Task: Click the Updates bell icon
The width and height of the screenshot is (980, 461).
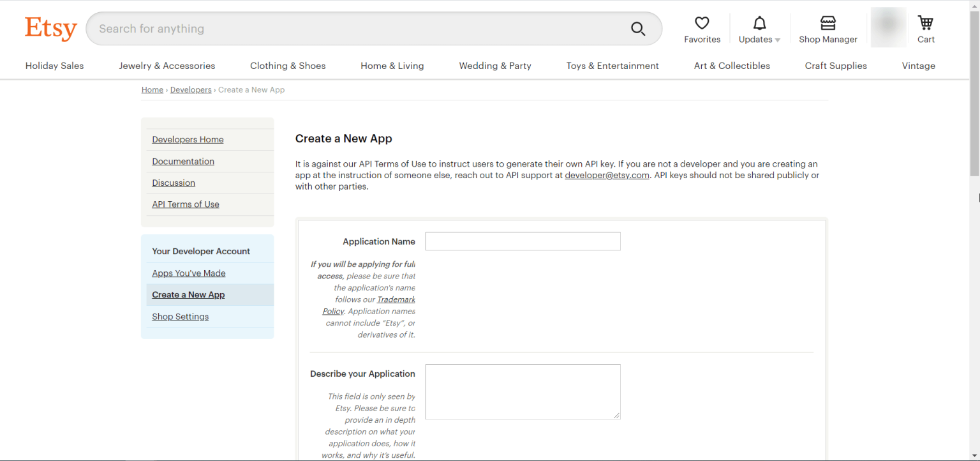Action: [759, 23]
